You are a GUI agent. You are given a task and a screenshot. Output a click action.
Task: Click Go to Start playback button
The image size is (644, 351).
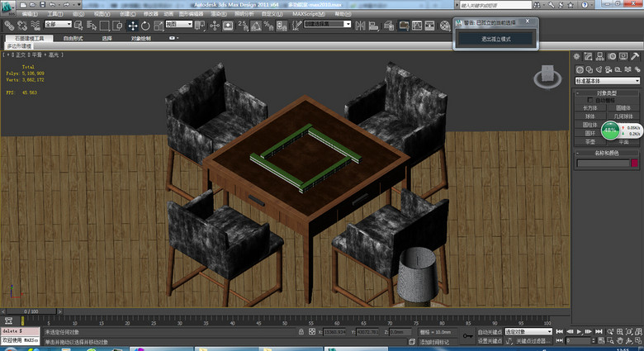tap(560, 332)
